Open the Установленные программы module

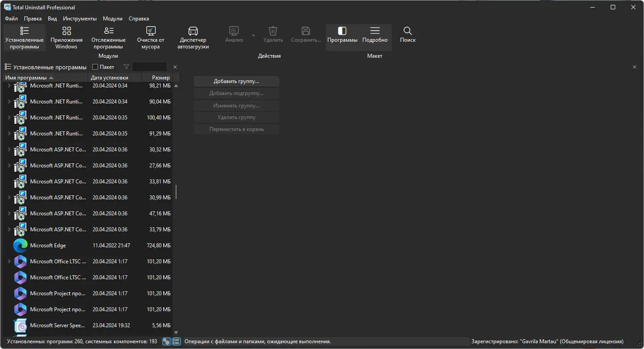pyautogui.click(x=24, y=37)
